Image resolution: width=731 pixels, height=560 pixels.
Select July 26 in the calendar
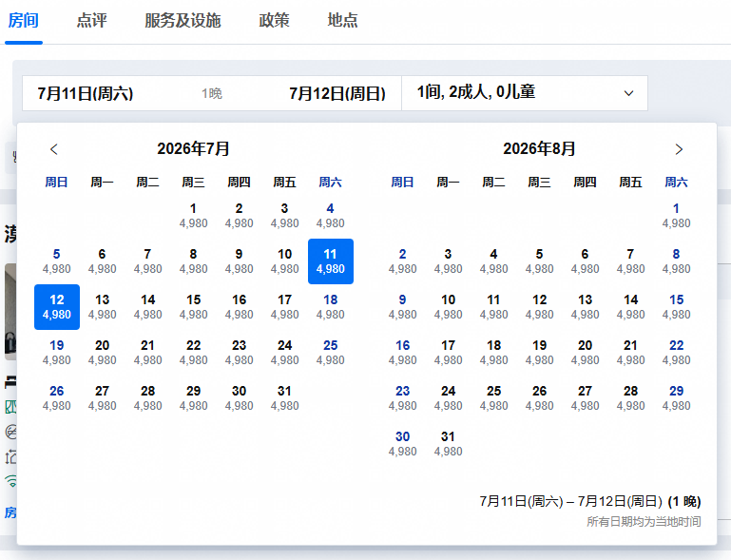56,398
